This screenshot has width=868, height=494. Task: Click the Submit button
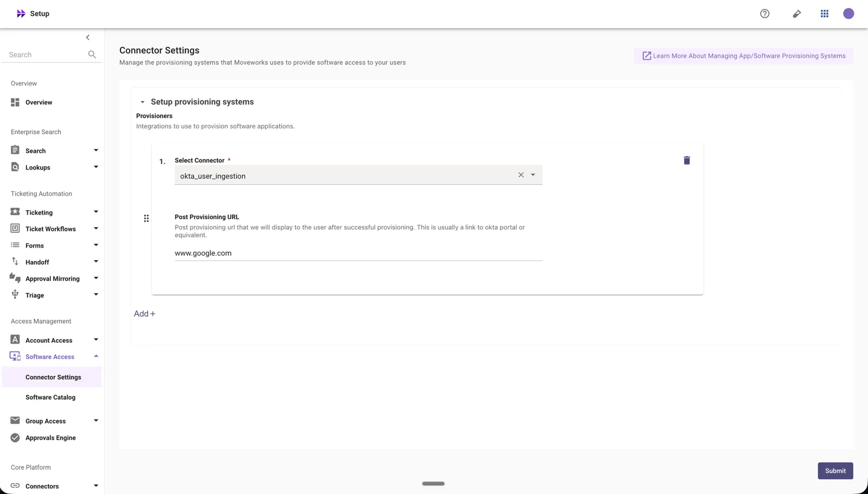coord(835,471)
